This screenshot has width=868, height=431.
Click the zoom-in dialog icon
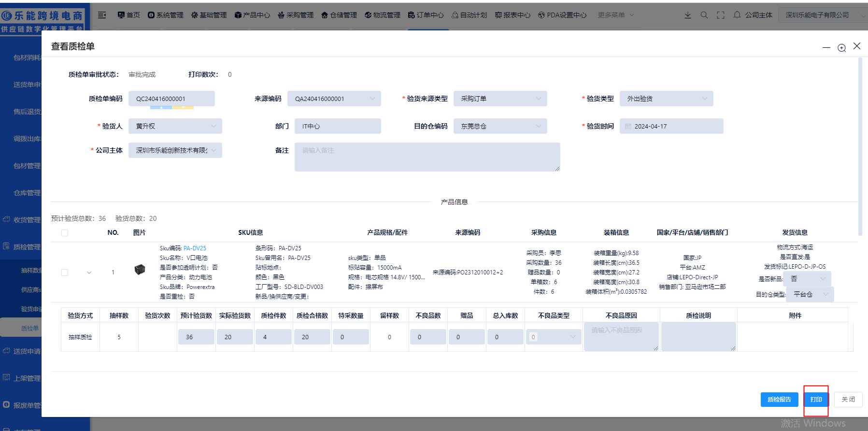point(842,48)
